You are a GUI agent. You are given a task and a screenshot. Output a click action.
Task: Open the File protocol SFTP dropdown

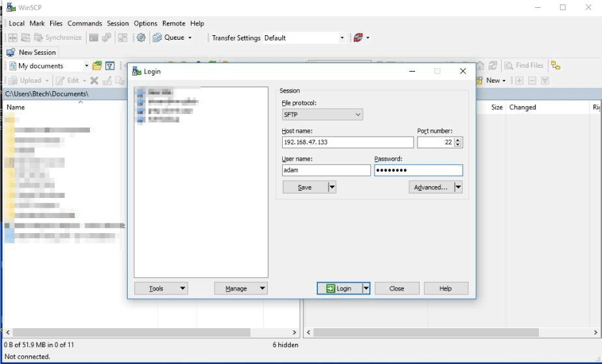[322, 115]
